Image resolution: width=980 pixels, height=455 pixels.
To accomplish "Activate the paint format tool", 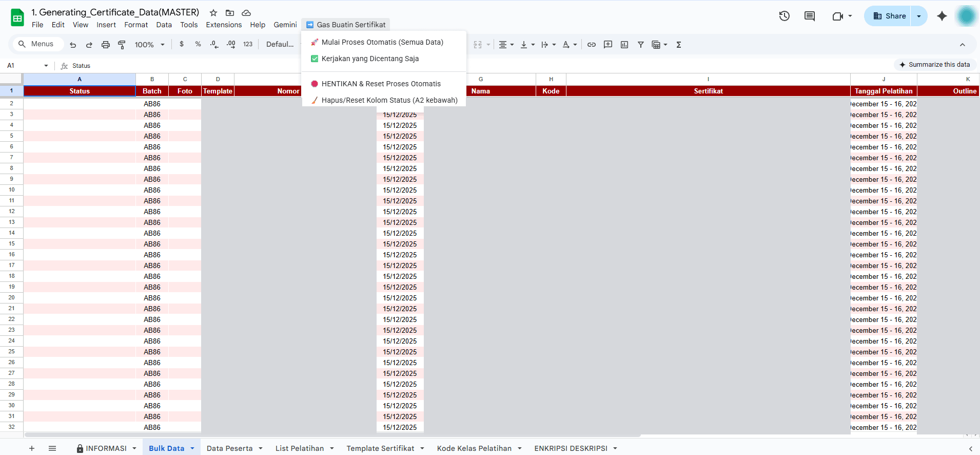I will tap(122, 45).
